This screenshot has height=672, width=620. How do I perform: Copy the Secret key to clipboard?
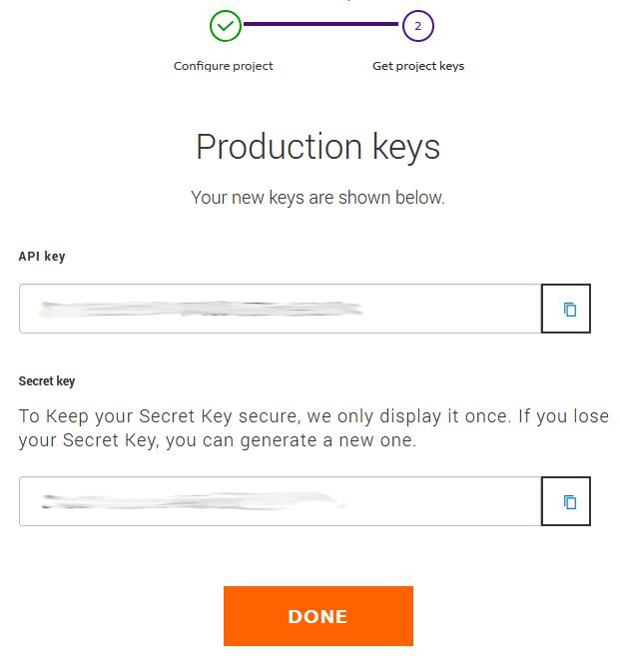(x=566, y=501)
